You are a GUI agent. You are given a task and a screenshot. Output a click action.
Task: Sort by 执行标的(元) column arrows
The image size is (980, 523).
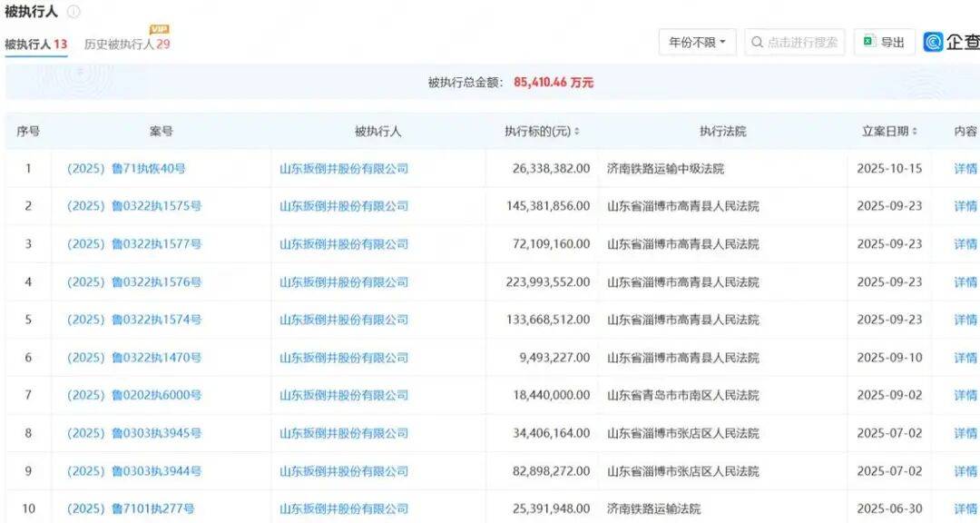click(x=577, y=132)
